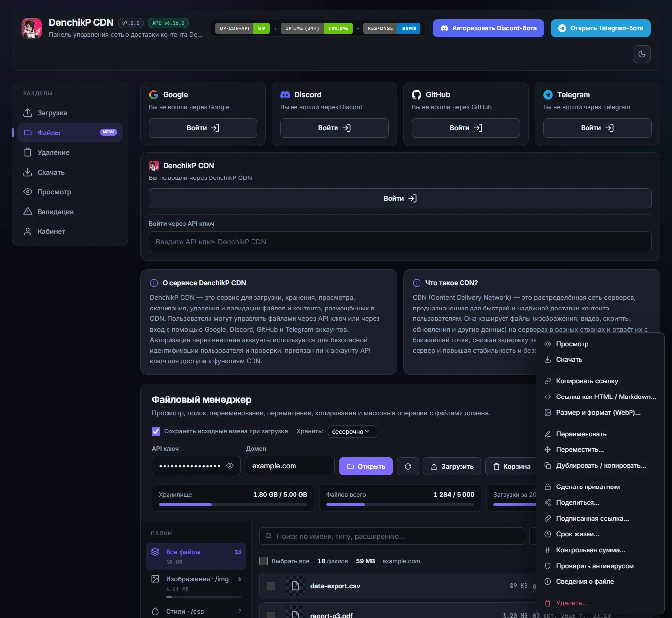Open 'Валидация' section in sidebar
The width and height of the screenshot is (672, 618).
pos(70,212)
